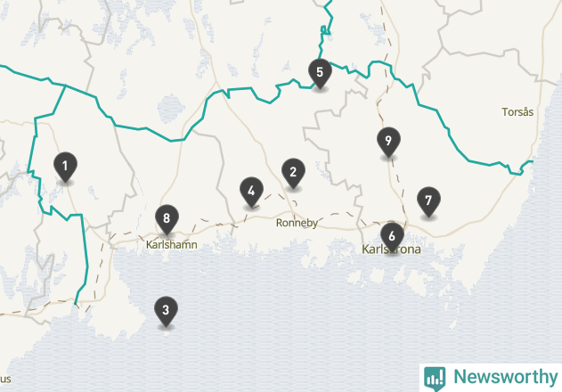Select the Ronneby town label
This screenshot has width=562, height=392.
[297, 223]
